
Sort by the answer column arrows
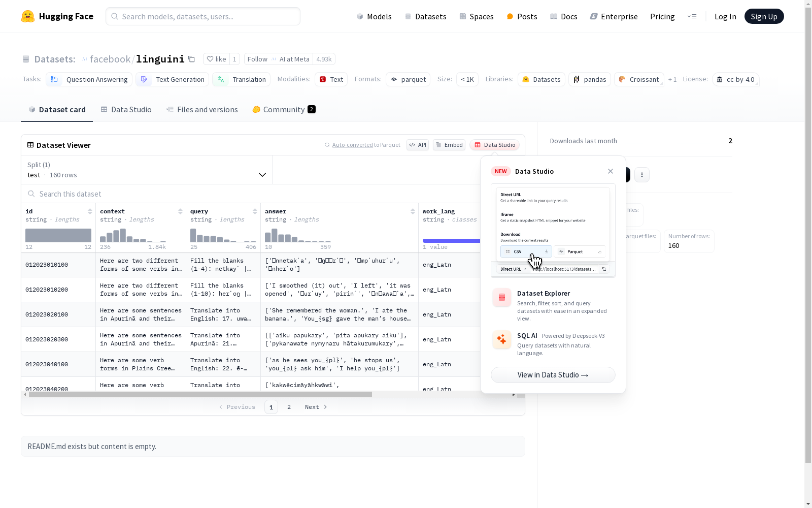[x=413, y=211]
